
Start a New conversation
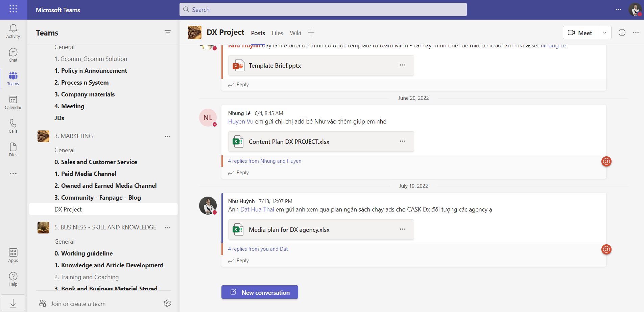[260, 292]
